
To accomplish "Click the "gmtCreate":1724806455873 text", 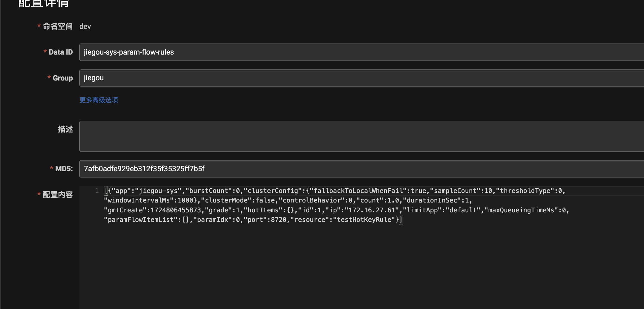I will pyautogui.click(x=152, y=210).
